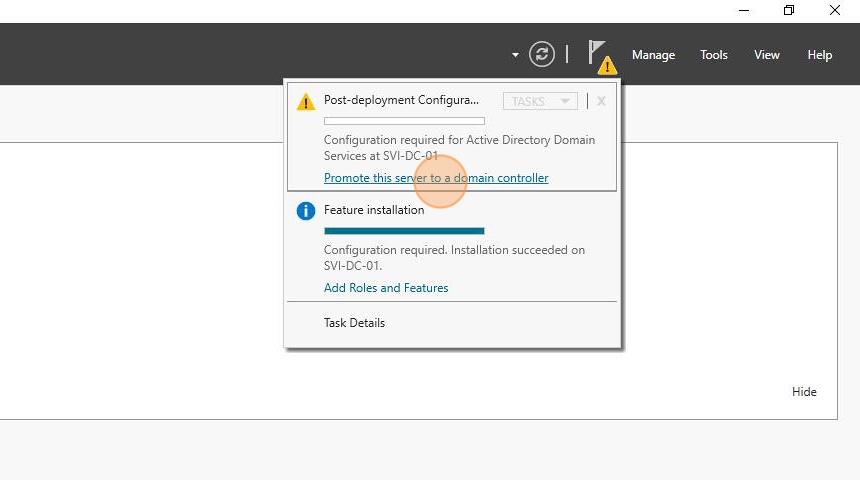Click the Post-deployment Configuration progress bar
The width and height of the screenshot is (860, 480).
click(x=404, y=121)
